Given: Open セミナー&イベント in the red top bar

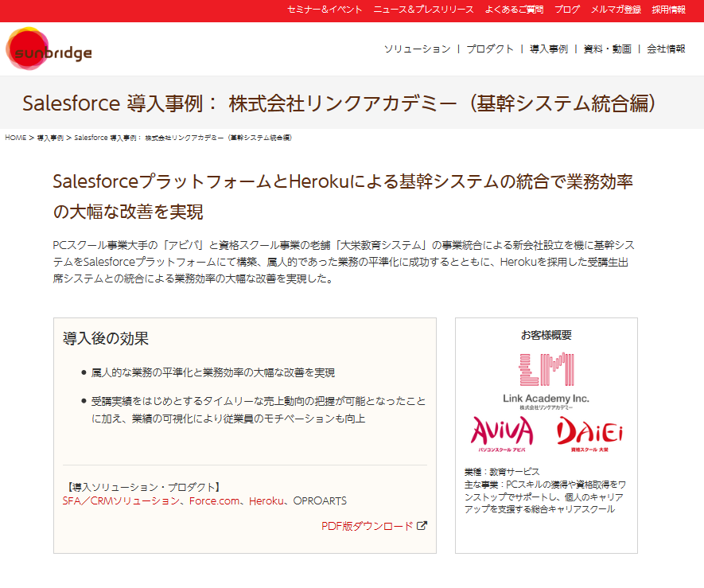Looking at the screenshot, I should pyautogui.click(x=325, y=10).
